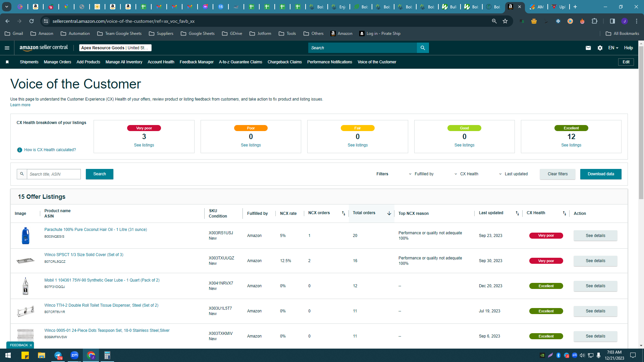Open the EN language dropdown
Viewport: 644px width, 362px height.
coord(613,48)
